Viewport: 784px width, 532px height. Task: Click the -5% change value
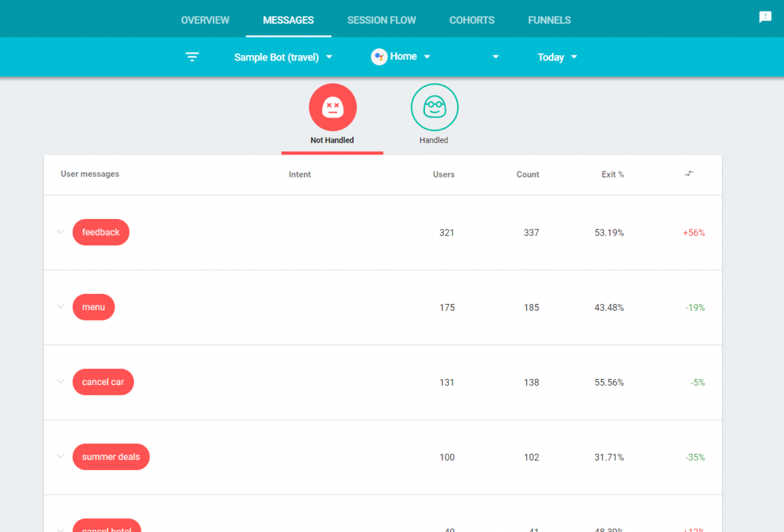click(x=697, y=383)
